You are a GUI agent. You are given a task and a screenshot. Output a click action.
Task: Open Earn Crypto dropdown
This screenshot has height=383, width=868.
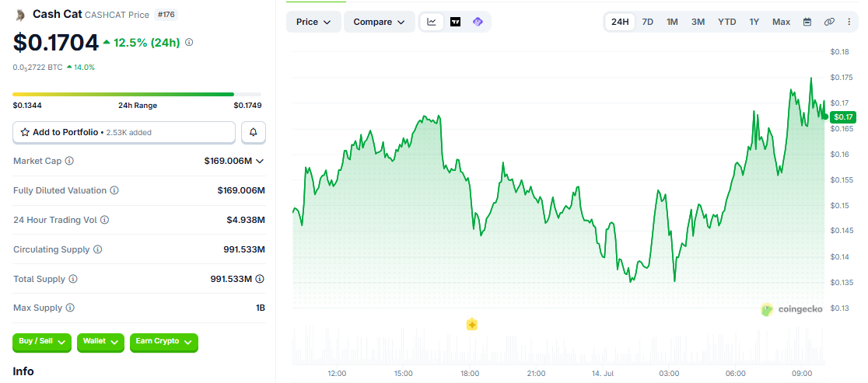(x=164, y=342)
